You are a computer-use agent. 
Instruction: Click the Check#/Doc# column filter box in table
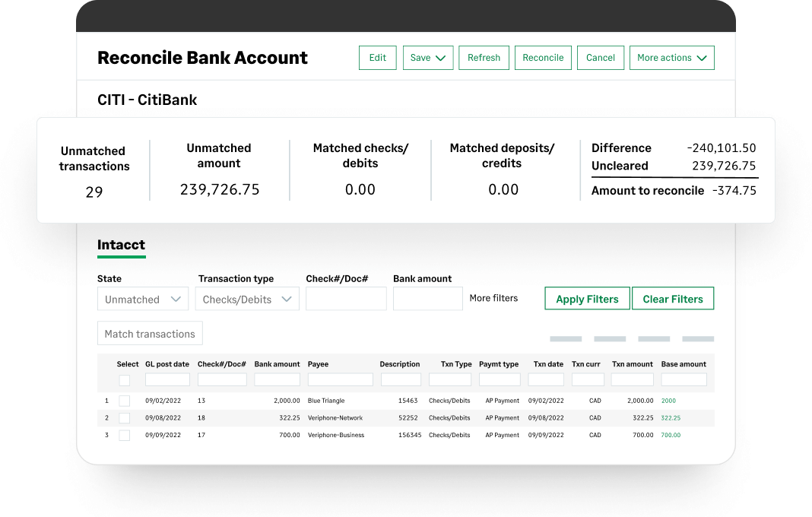click(222, 379)
